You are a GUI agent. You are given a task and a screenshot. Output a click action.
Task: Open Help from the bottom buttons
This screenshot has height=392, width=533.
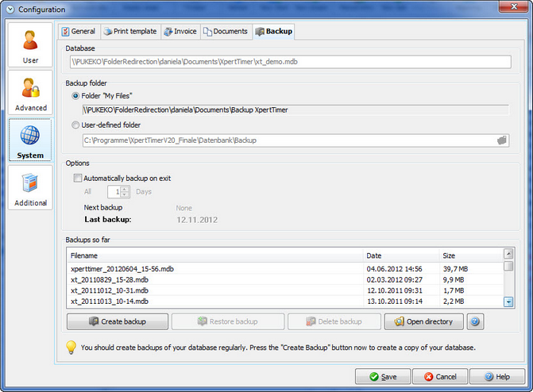click(x=497, y=376)
